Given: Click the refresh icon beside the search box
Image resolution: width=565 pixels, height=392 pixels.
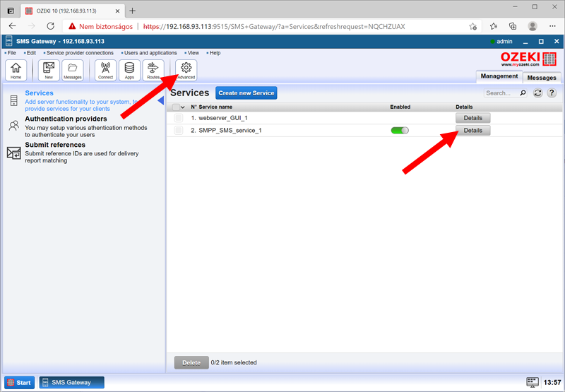Looking at the screenshot, I should pos(537,93).
